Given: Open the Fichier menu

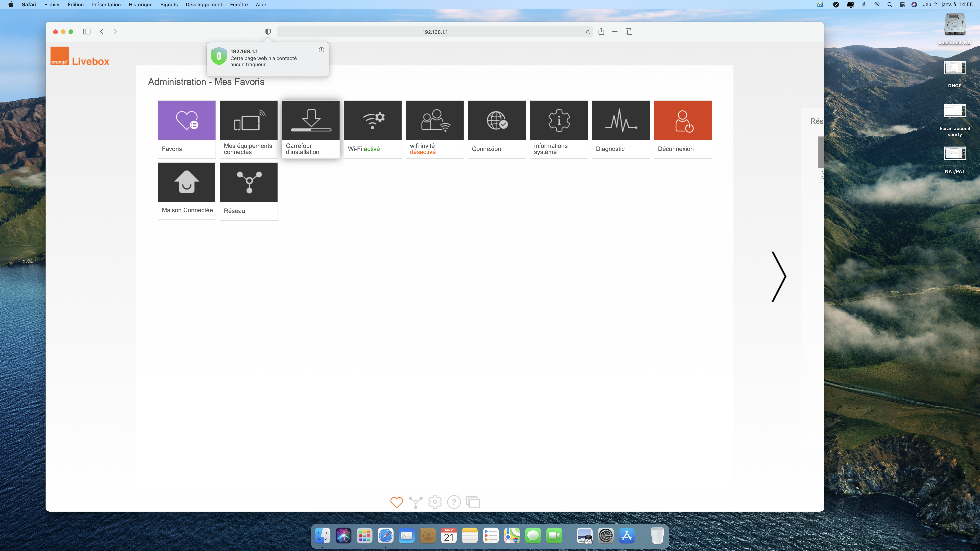Looking at the screenshot, I should (52, 5).
